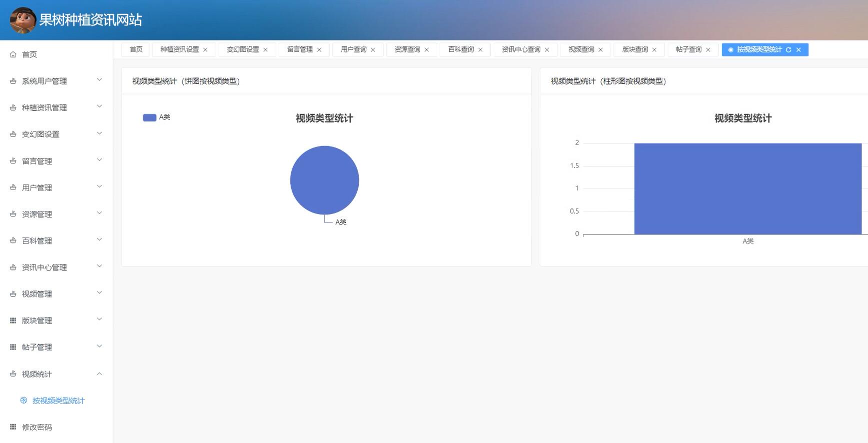This screenshot has height=443, width=868.
Task: Close the 百科查询 tab
Action: click(480, 49)
